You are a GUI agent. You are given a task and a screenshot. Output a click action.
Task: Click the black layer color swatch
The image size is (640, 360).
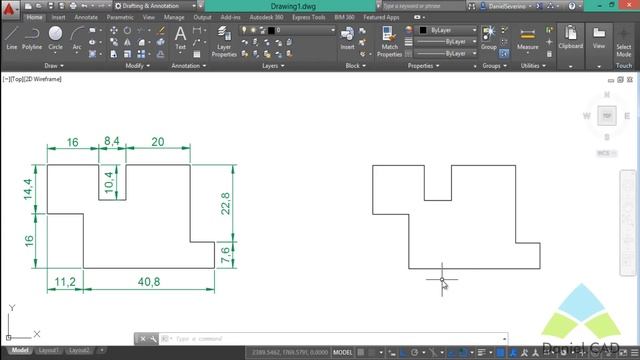coord(271,30)
